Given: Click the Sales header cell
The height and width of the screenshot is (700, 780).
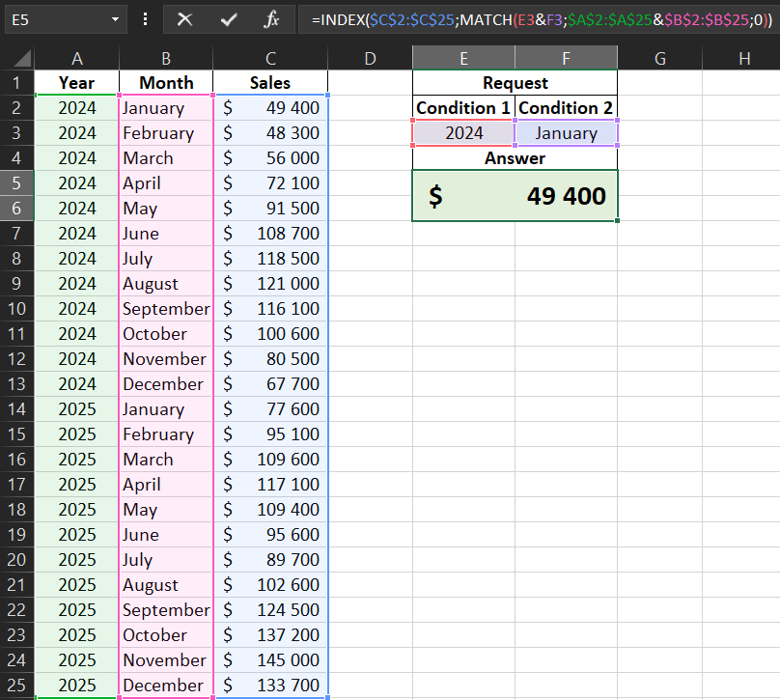Looking at the screenshot, I should point(270,83).
